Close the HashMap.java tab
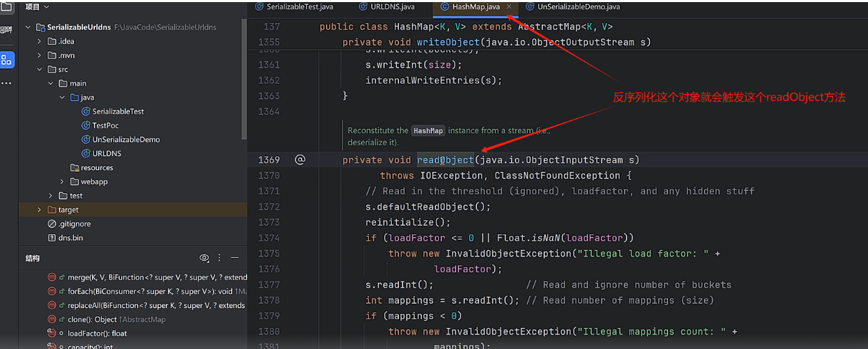 tap(509, 7)
